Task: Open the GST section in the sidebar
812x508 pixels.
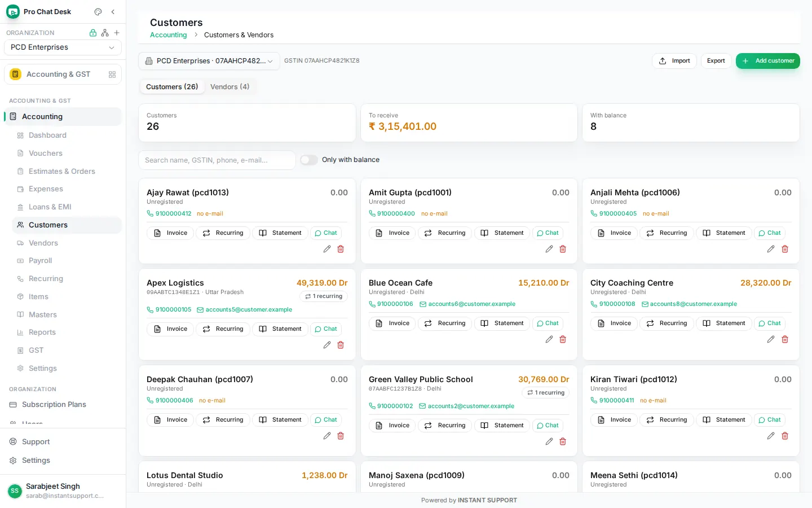Action: pyautogui.click(x=67, y=351)
